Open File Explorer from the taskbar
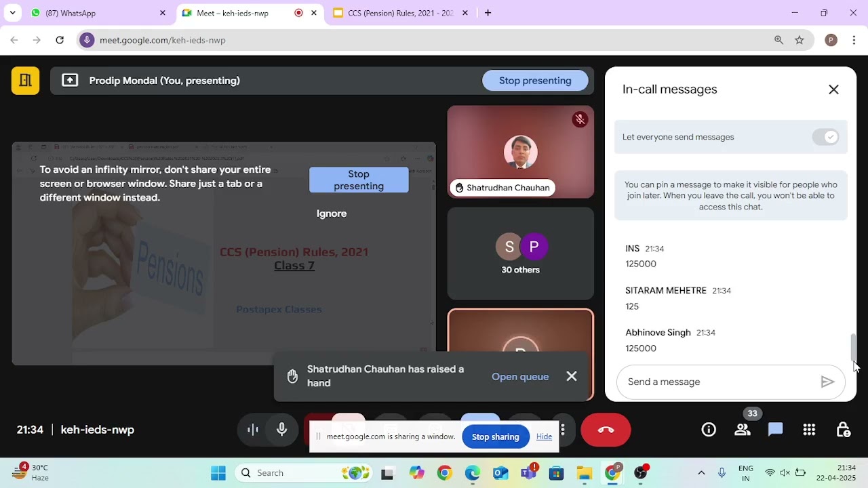The height and width of the screenshot is (488, 868). tap(584, 473)
